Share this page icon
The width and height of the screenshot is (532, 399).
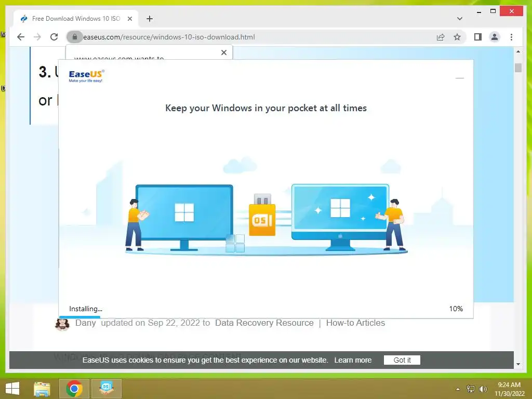coord(441,37)
